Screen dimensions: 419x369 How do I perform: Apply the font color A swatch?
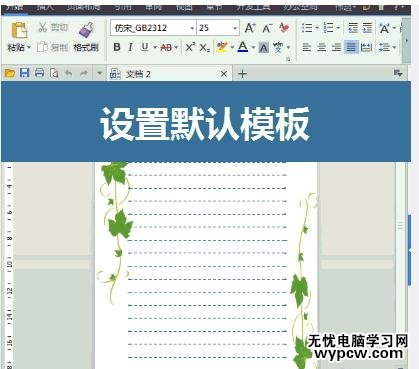pos(243,47)
